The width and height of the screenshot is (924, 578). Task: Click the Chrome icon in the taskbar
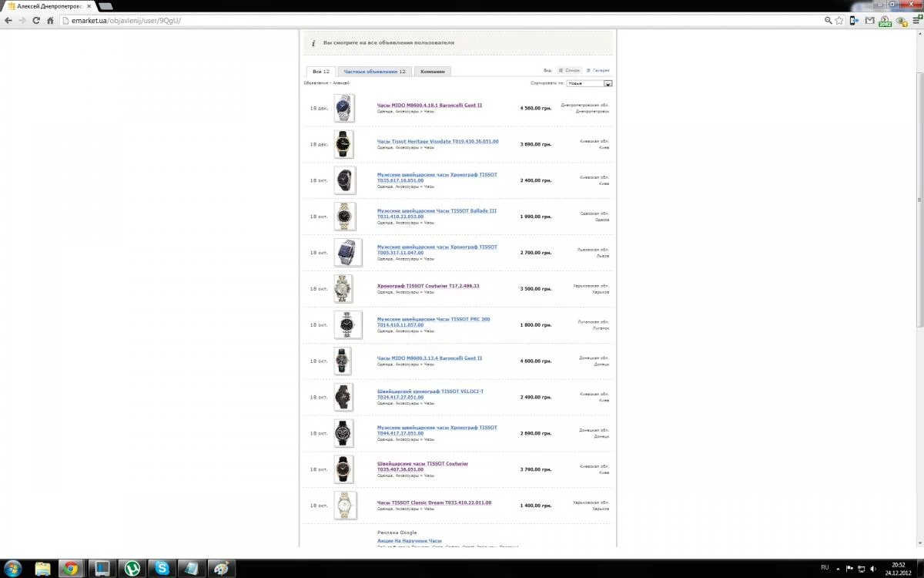click(71, 569)
